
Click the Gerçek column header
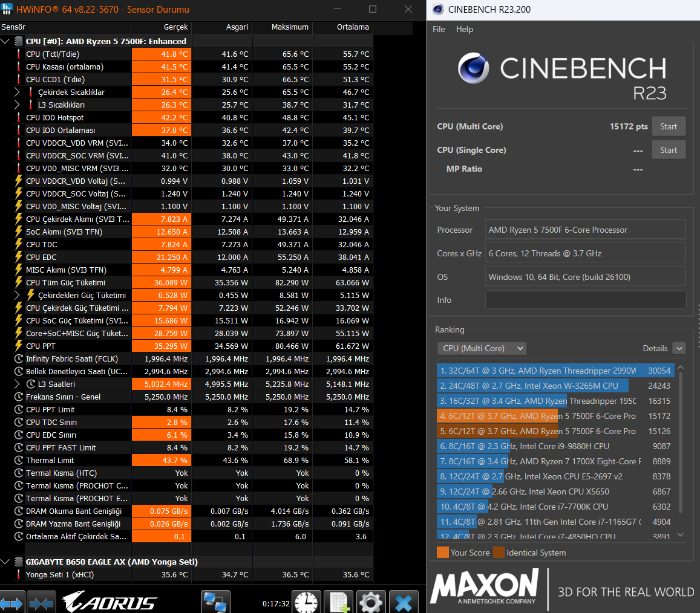pyautogui.click(x=161, y=27)
